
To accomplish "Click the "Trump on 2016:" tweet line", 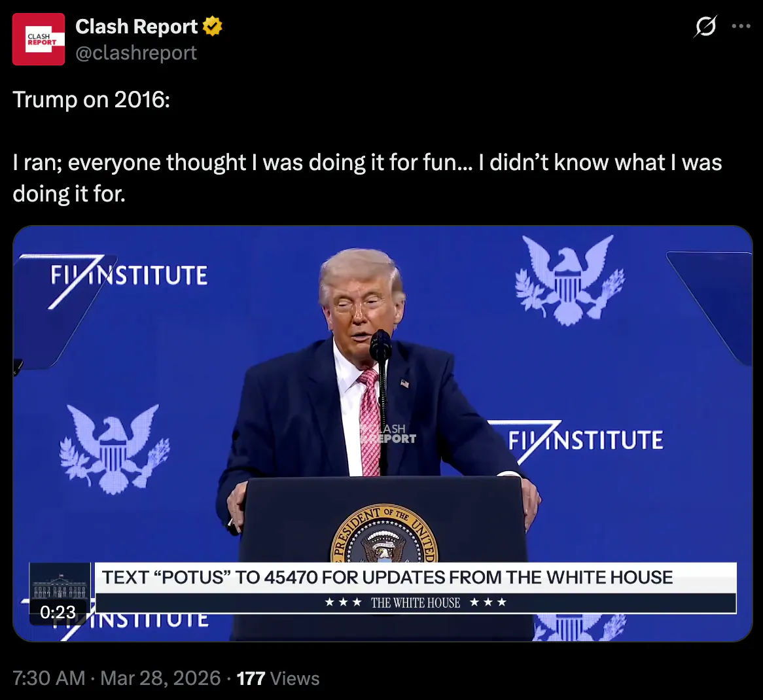I will coord(92,99).
